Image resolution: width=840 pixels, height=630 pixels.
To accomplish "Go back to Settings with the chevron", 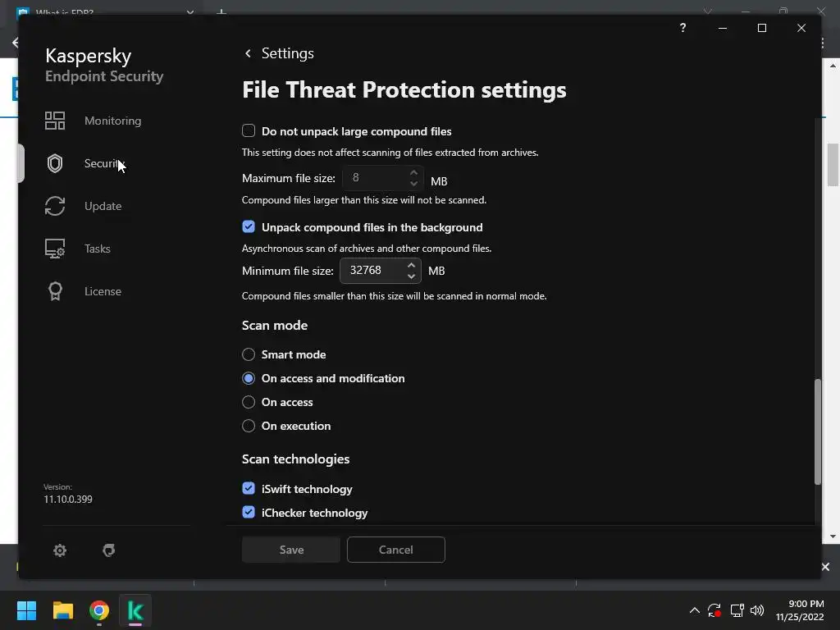I will pyautogui.click(x=248, y=53).
